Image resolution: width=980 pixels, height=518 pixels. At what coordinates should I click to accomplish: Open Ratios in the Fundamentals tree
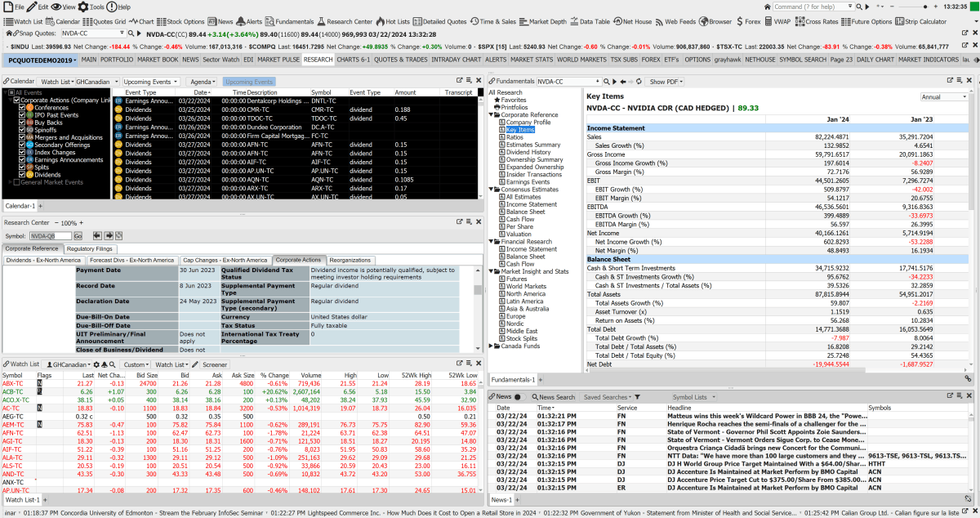pos(514,137)
